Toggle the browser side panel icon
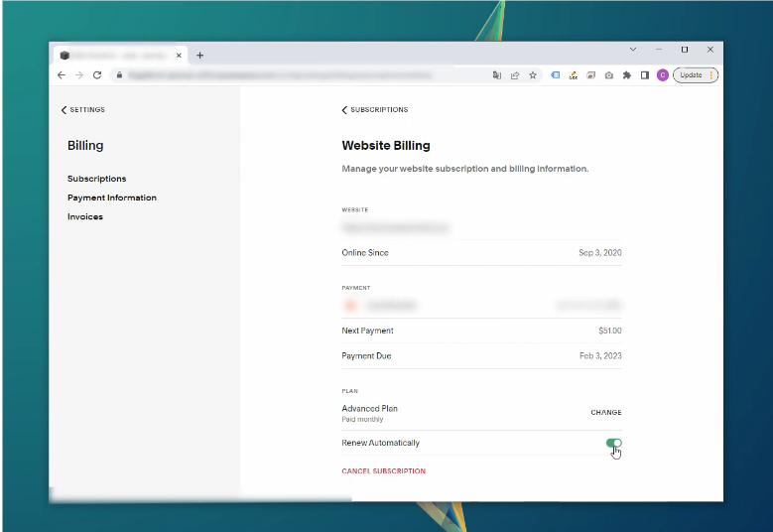Screen dimensions: 773x532 point(644,75)
